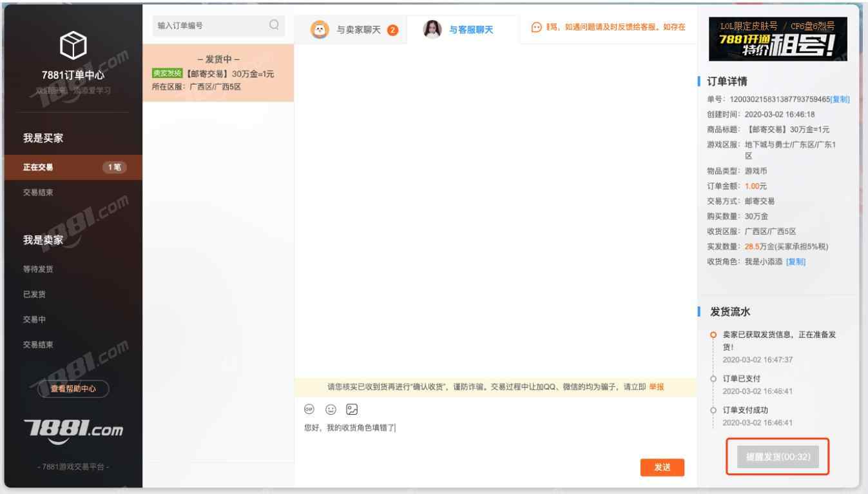Click the search magnifier icon

pos(274,25)
